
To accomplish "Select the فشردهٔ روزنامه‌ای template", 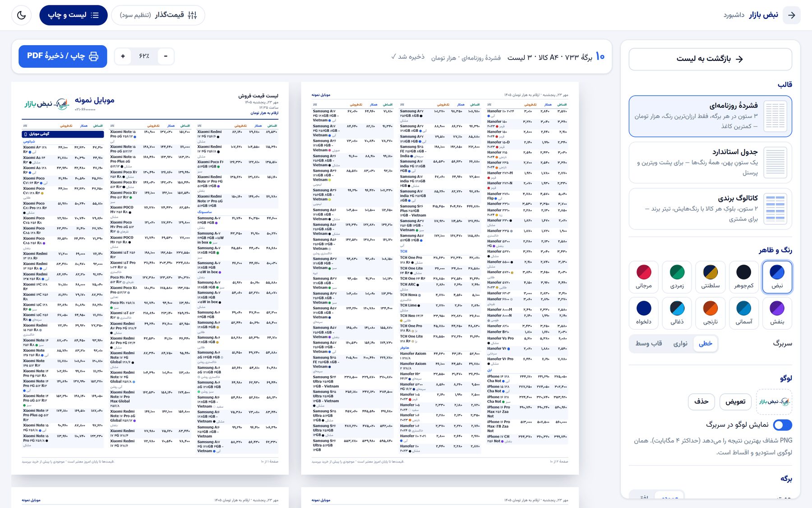I will pyautogui.click(x=710, y=116).
